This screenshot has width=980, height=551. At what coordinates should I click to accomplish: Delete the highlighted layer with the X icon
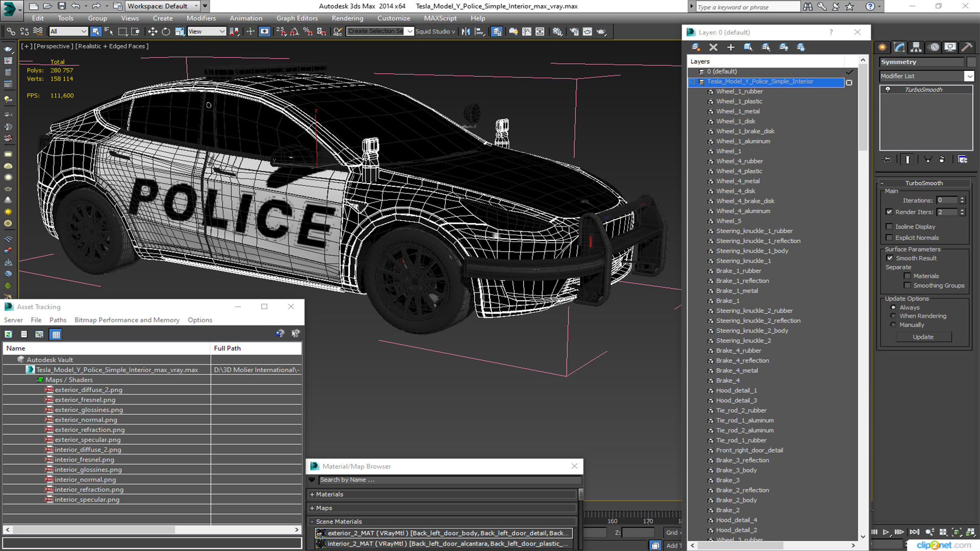713,47
